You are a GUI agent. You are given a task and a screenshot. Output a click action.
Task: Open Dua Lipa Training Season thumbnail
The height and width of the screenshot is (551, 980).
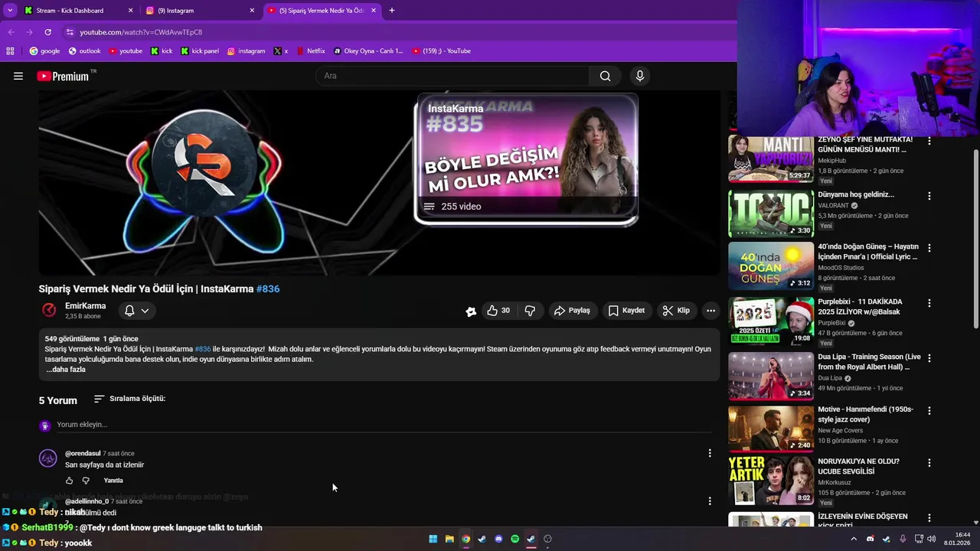click(770, 377)
